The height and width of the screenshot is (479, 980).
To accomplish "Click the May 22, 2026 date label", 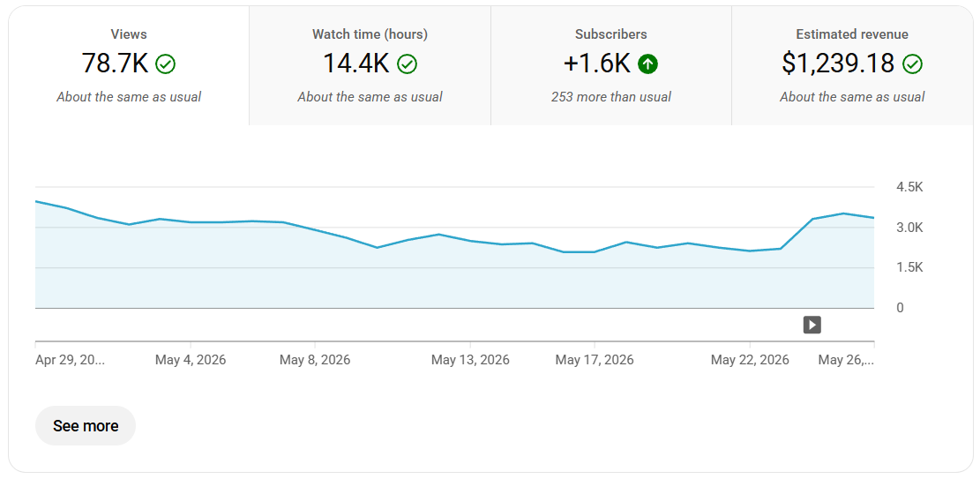I will coord(750,360).
